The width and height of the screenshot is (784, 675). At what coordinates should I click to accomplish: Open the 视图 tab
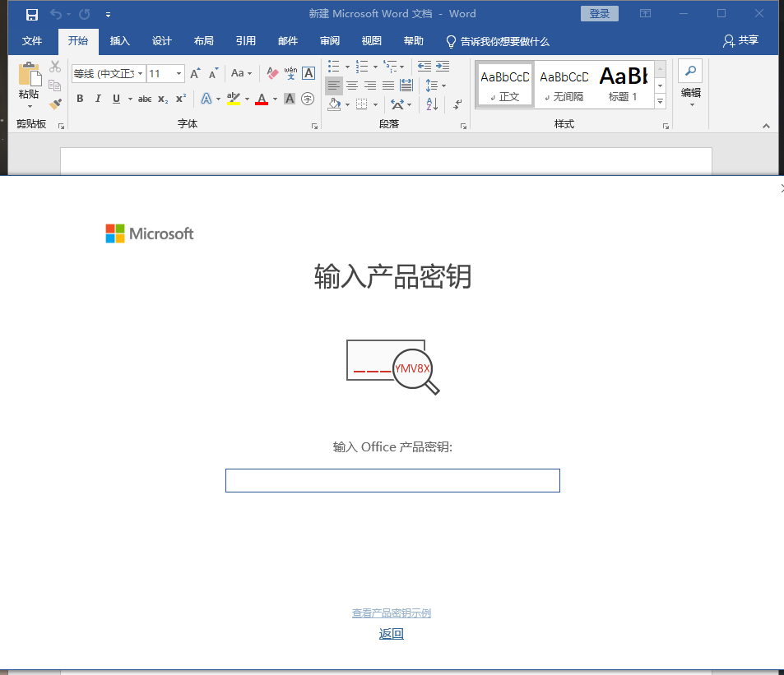pyautogui.click(x=372, y=41)
